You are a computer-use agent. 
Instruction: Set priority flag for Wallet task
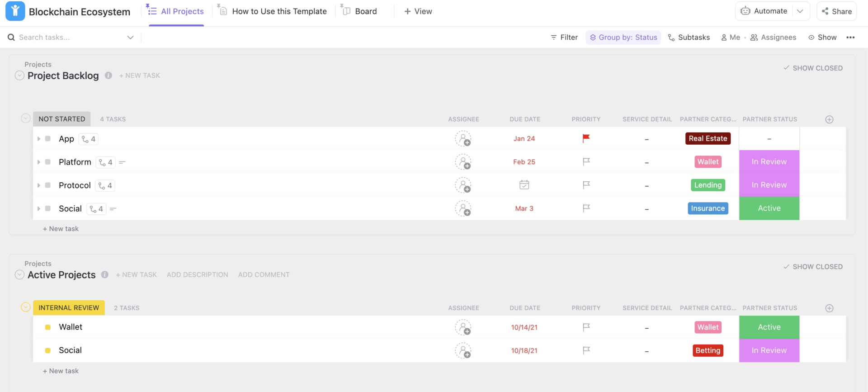pyautogui.click(x=586, y=327)
